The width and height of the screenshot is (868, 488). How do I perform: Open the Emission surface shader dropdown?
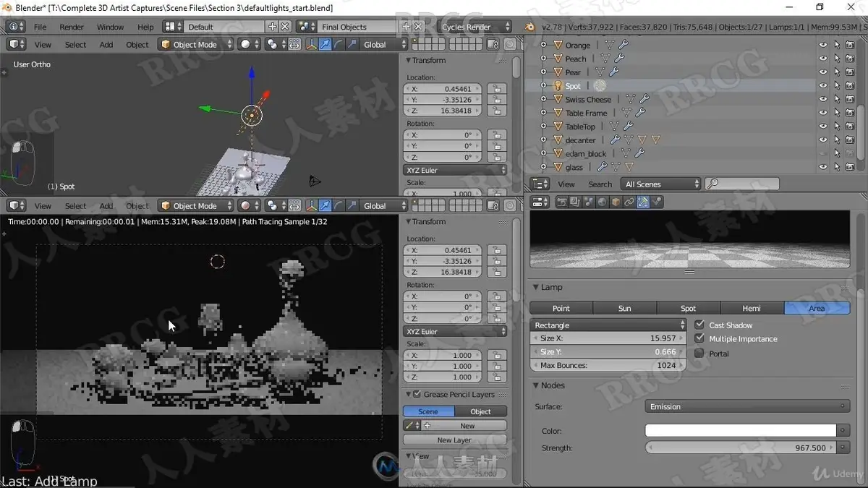747,406
